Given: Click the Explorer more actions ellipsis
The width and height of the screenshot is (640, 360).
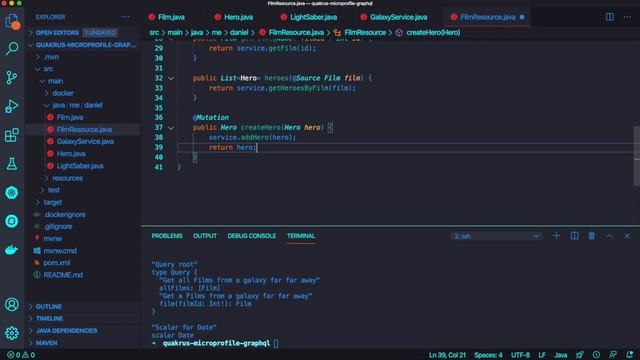Looking at the screenshot, I should pos(126,17).
